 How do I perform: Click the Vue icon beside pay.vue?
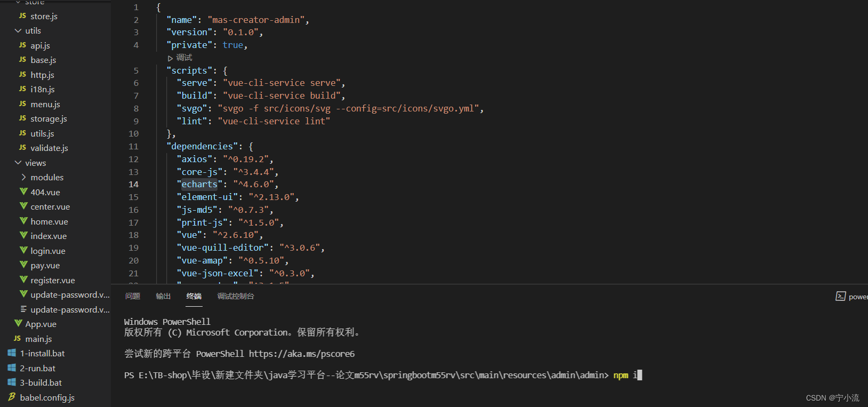point(23,265)
